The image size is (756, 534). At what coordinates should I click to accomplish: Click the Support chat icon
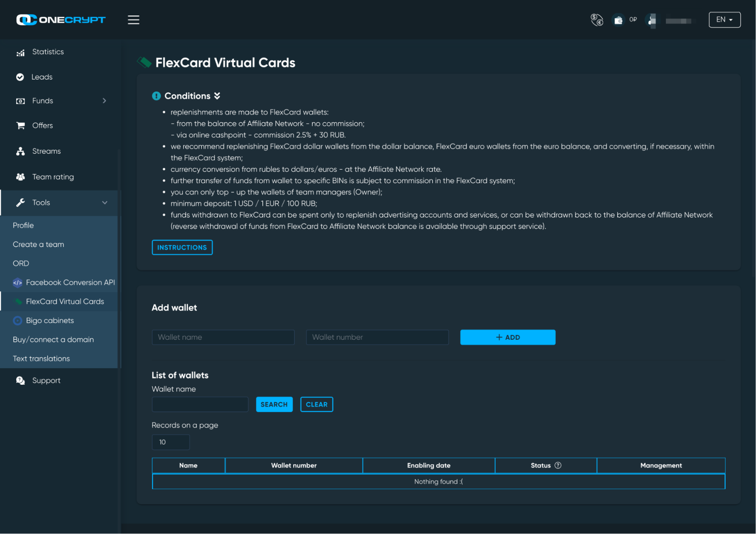[x=20, y=381]
